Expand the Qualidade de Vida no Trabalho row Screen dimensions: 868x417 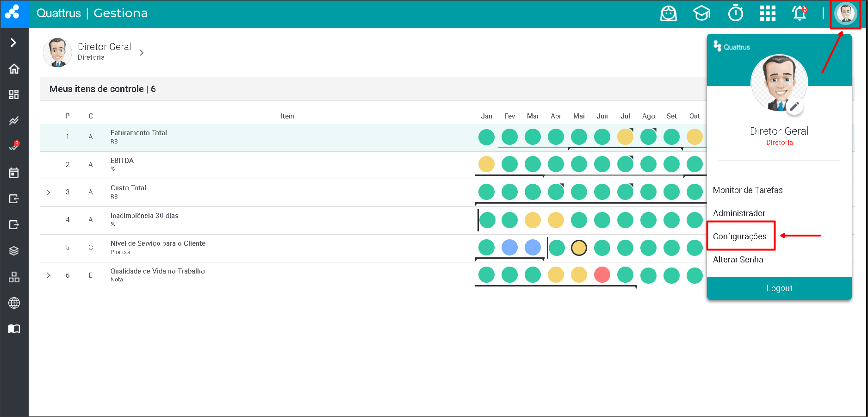tap(49, 275)
